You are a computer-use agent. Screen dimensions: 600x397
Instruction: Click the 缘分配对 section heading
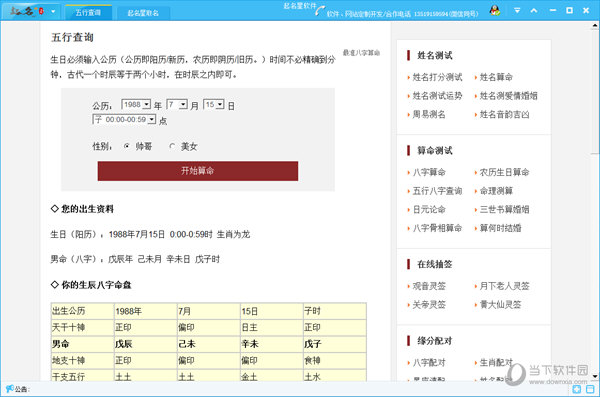(x=435, y=341)
